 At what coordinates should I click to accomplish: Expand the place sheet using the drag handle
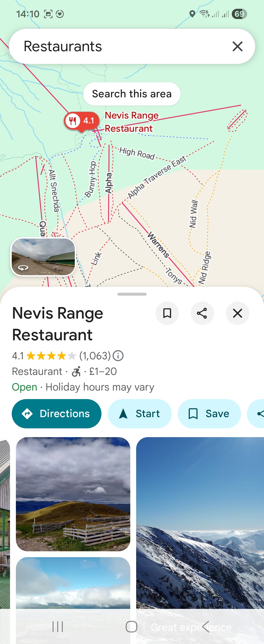[x=132, y=294]
